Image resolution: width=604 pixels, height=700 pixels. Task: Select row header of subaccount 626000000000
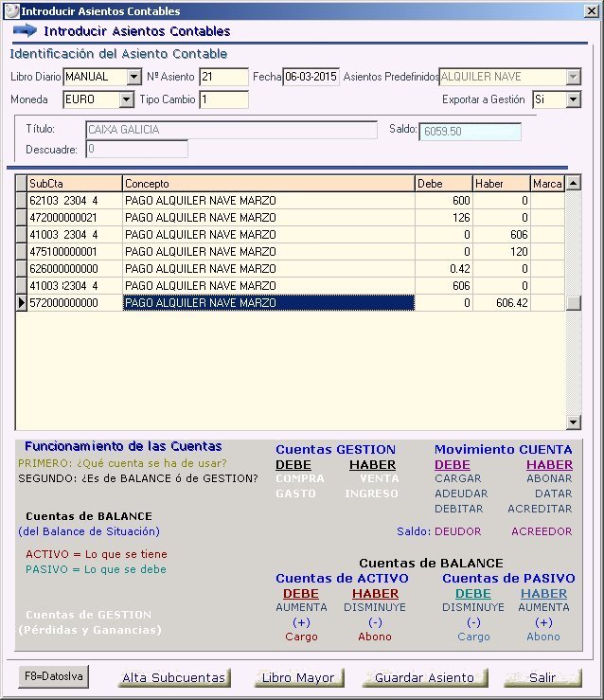click(x=22, y=268)
